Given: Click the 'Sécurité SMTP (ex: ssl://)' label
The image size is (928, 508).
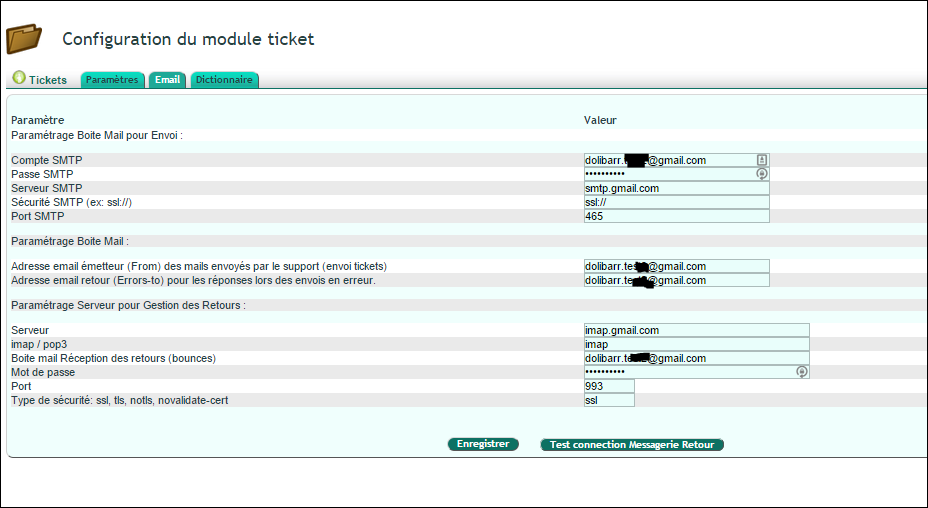Looking at the screenshot, I should tap(72, 202).
